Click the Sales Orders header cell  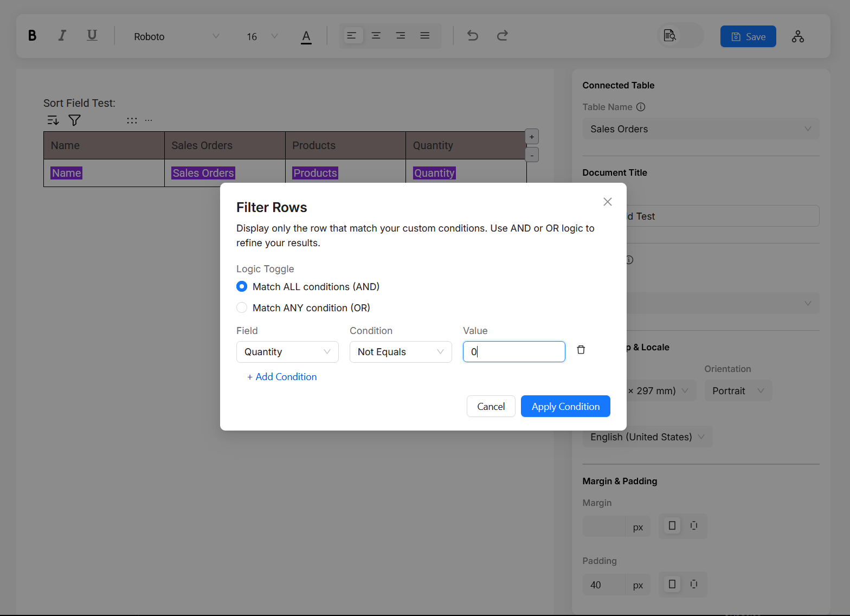pos(225,145)
